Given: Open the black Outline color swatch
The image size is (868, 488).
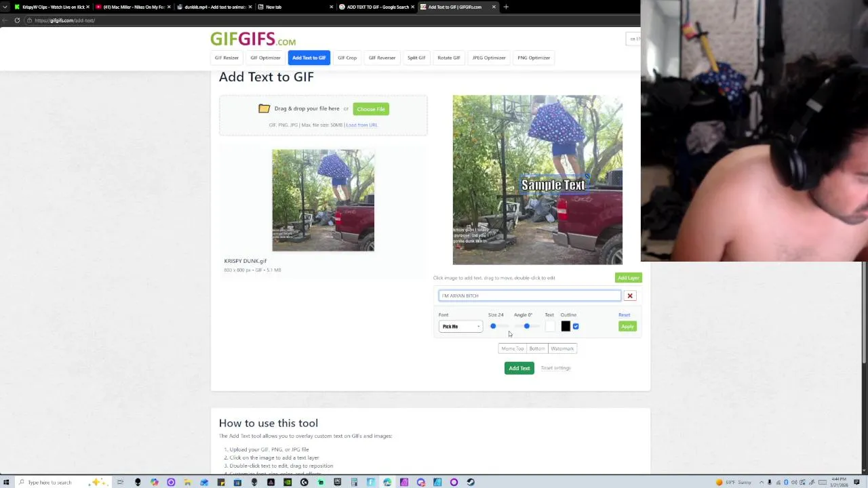Looking at the screenshot, I should (566, 327).
